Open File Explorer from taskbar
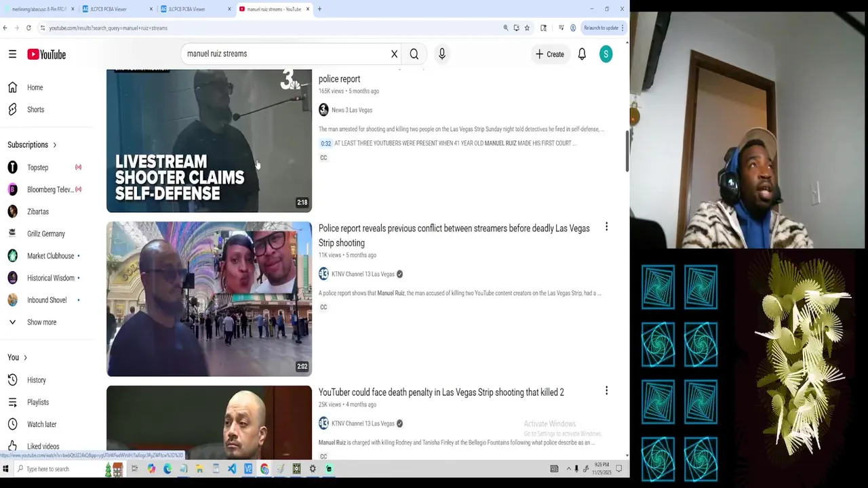Image resolution: width=868 pixels, height=488 pixels. coord(199,469)
